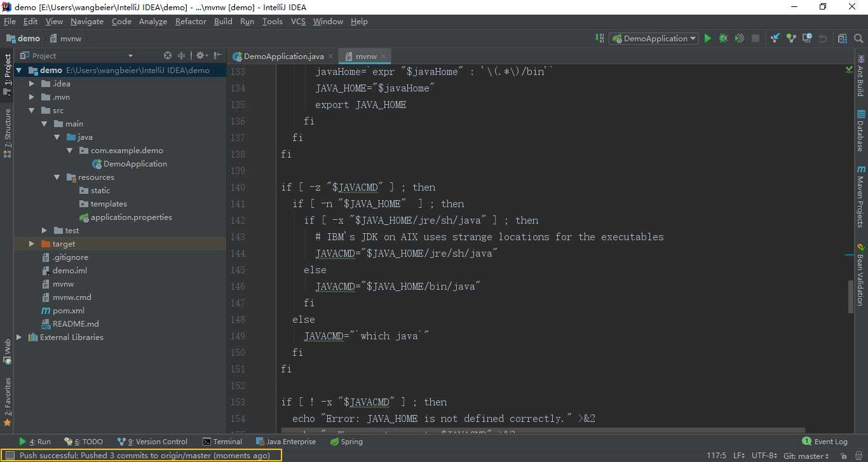Collapse the demo project root node
This screenshot has width=868, height=462.
[18, 71]
